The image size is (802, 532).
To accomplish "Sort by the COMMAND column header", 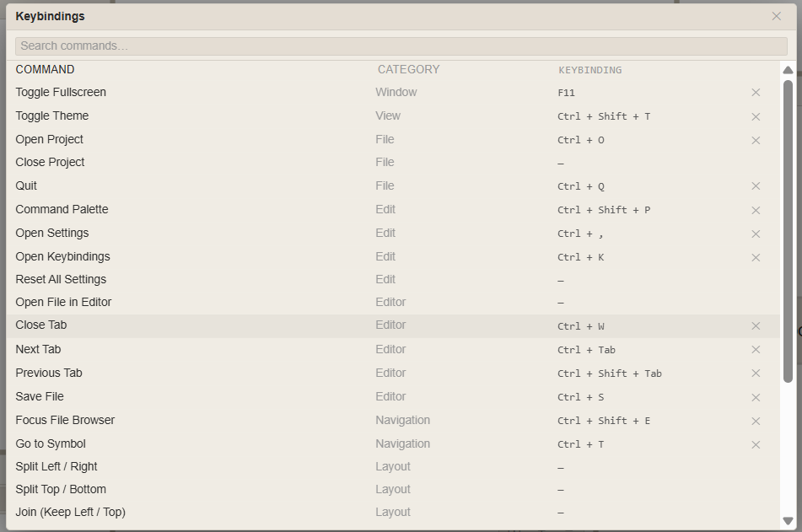I will point(45,70).
